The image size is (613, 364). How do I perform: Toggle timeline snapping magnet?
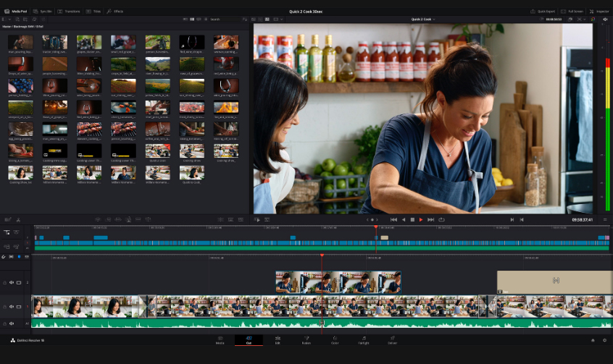tap(4, 257)
